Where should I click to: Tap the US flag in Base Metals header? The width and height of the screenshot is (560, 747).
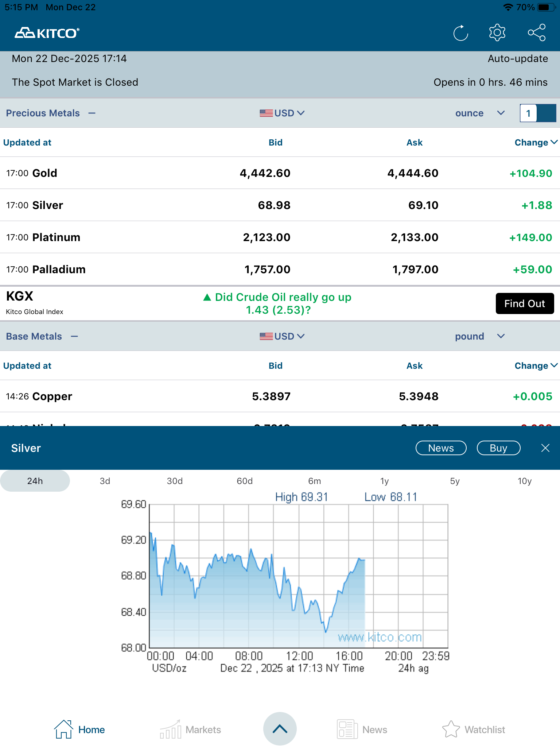tap(266, 336)
